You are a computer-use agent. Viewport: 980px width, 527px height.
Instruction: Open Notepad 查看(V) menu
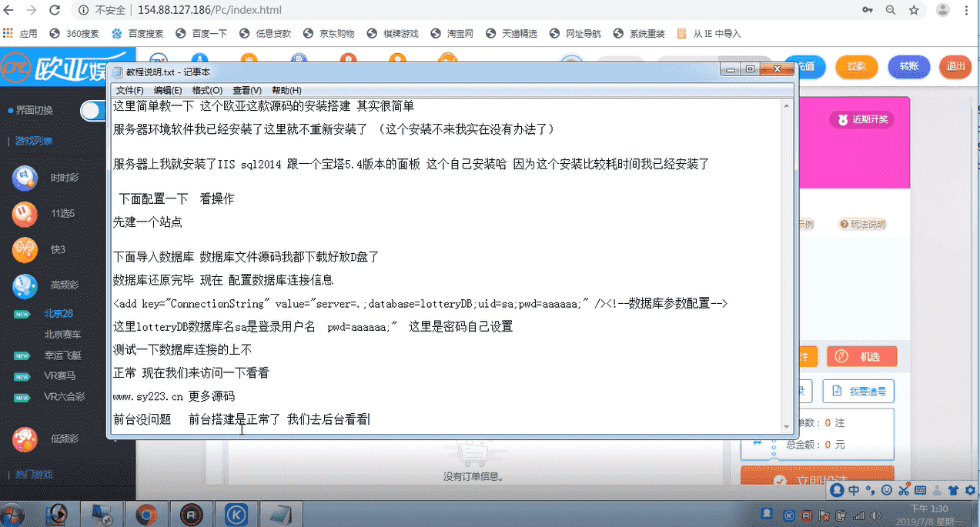pos(247,90)
